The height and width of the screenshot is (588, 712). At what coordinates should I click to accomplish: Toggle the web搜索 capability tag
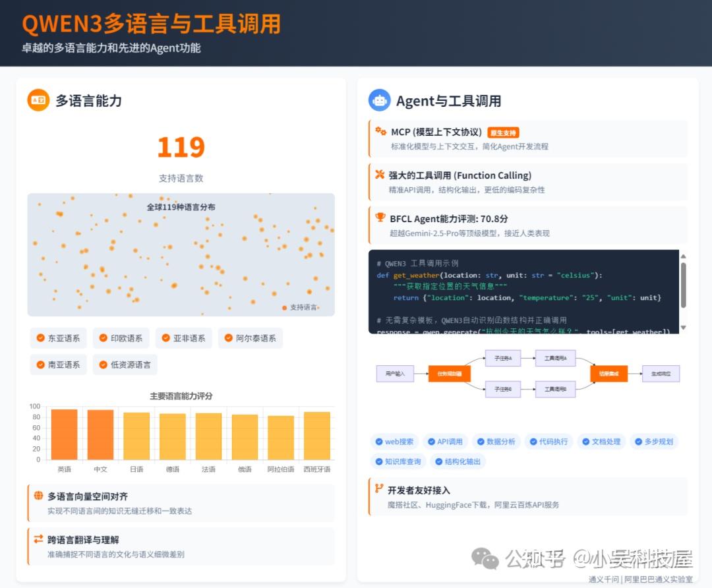tap(394, 442)
